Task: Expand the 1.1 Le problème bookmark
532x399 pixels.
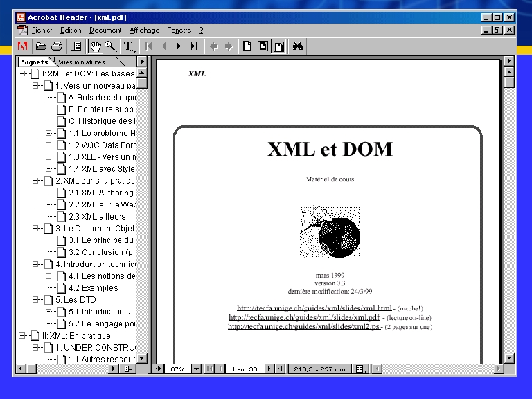Action: coord(48,133)
